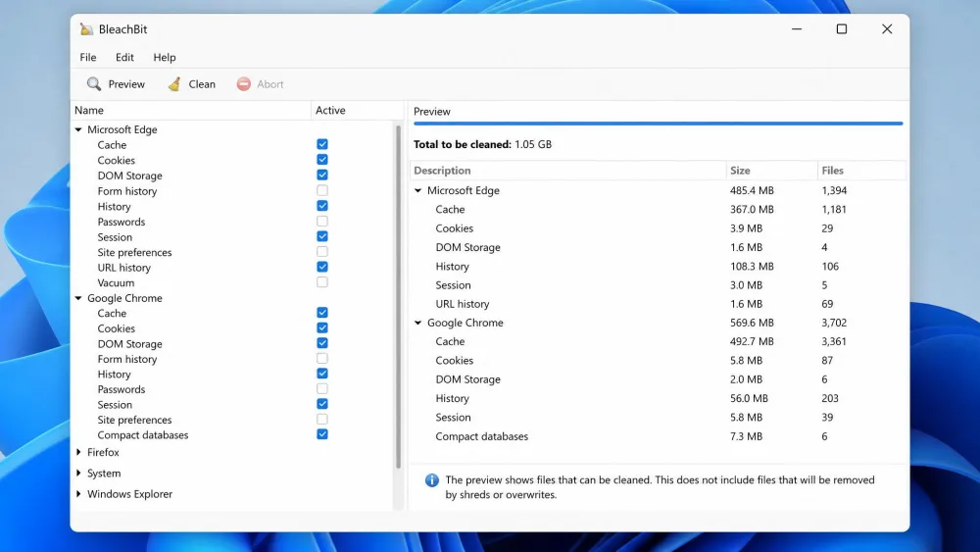Uncheck Microsoft Edge URL history checkbox
Screen dimensions: 980x552
321,267
